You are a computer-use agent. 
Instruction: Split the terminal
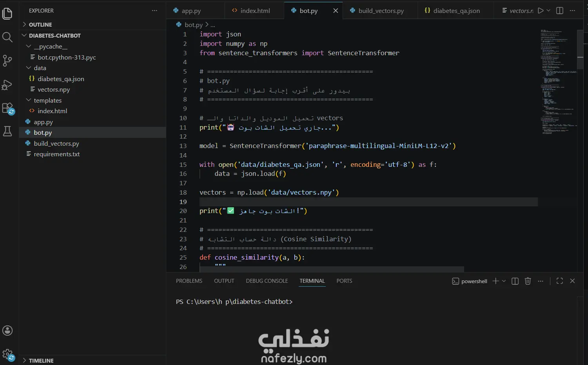pyautogui.click(x=515, y=281)
